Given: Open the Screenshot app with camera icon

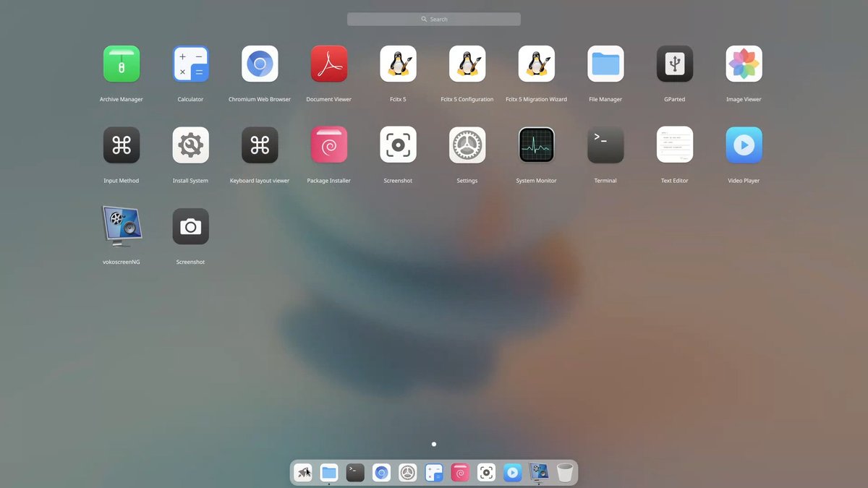Looking at the screenshot, I should (190, 227).
